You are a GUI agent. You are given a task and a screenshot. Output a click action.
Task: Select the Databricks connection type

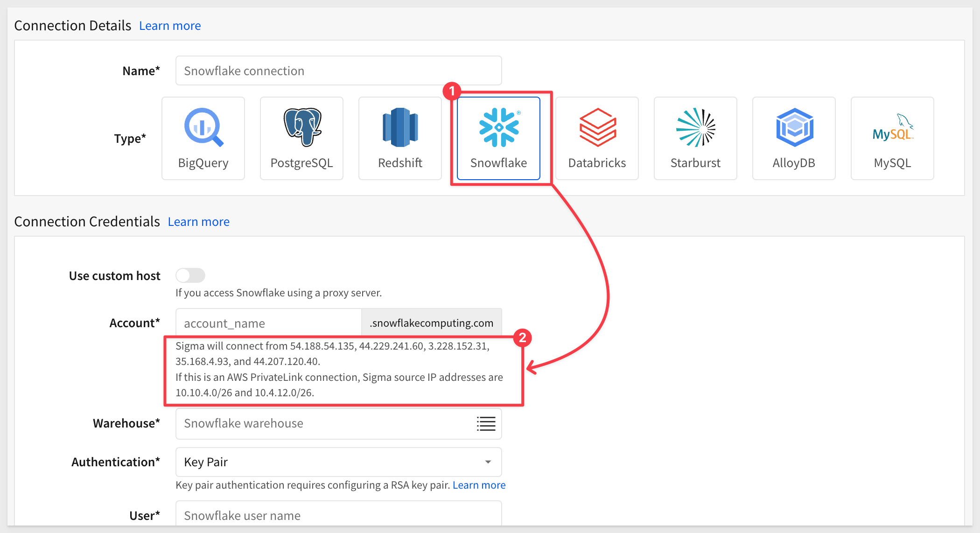pyautogui.click(x=597, y=138)
